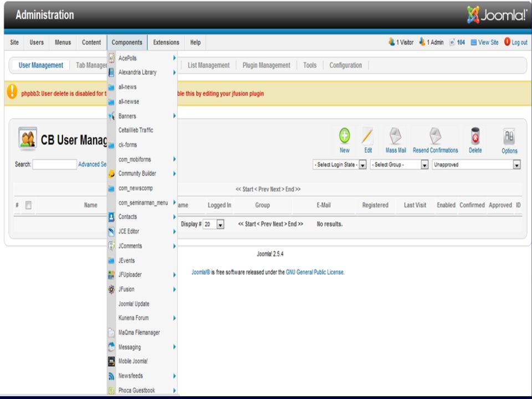Image resolution: width=532 pixels, height=399 pixels.
Task: Expand the com_mobiforms submenu arrow
Action: pos(175,159)
